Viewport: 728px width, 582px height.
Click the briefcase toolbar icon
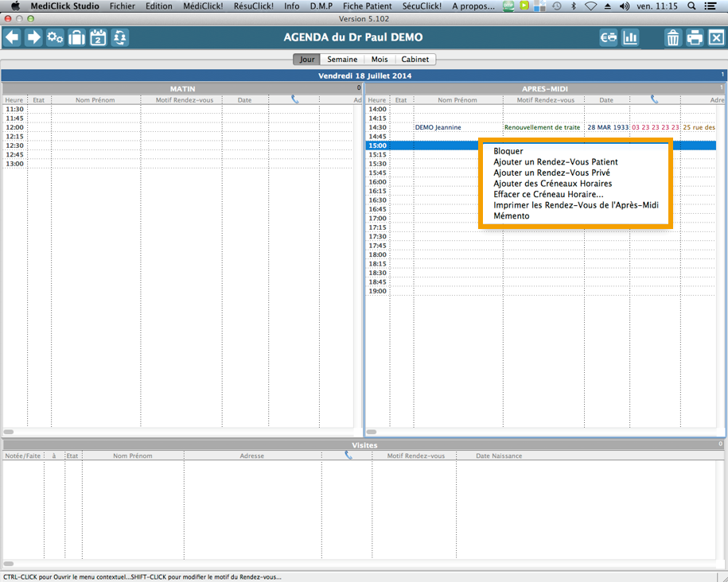[76, 37]
